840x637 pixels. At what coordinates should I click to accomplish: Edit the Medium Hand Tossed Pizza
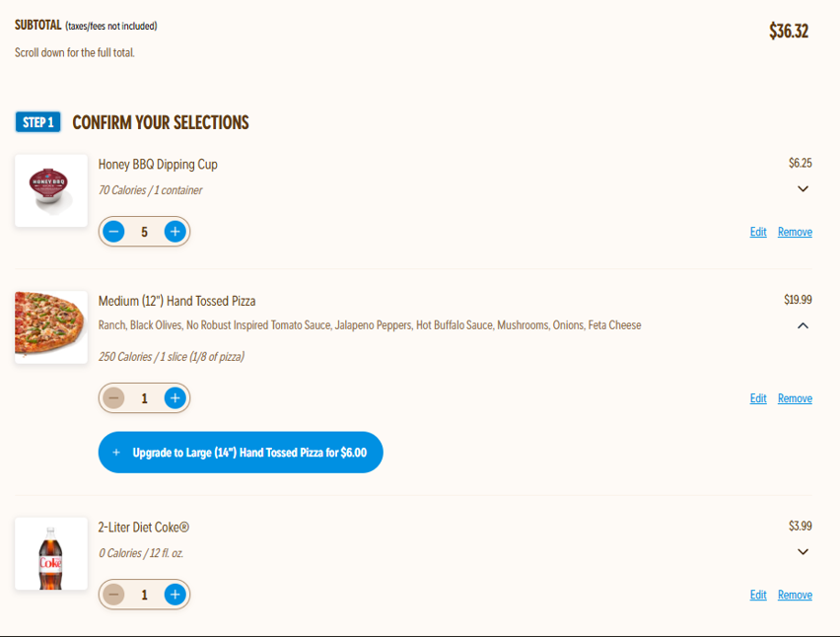pyautogui.click(x=758, y=398)
